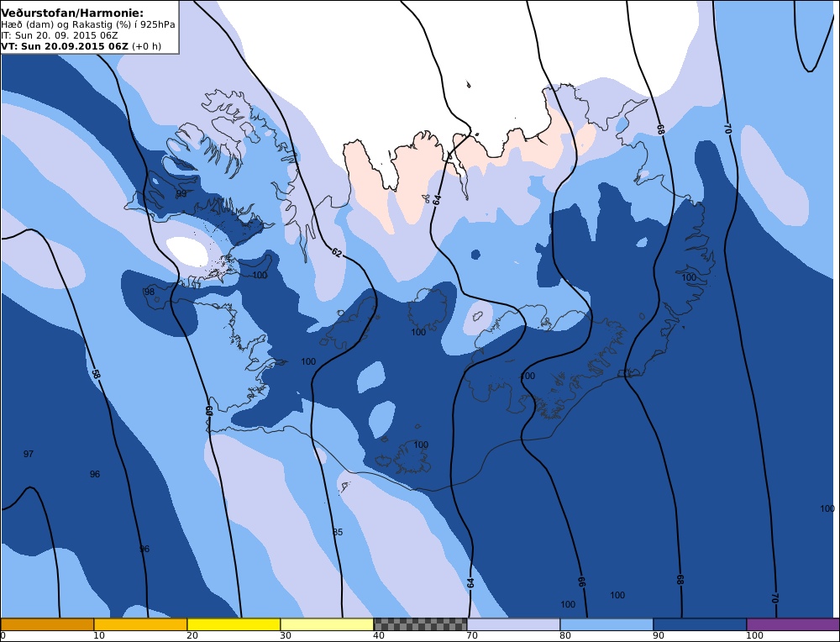Click the "66" contour line label
The height and width of the screenshot is (642, 840).
[x=582, y=581]
